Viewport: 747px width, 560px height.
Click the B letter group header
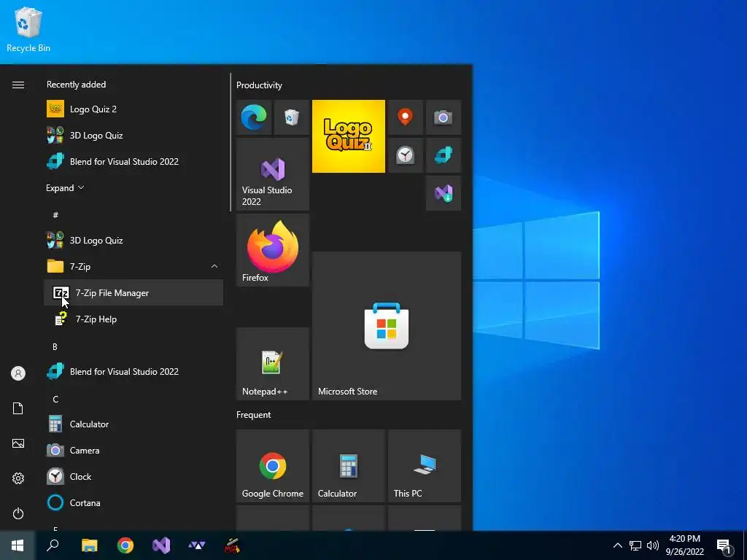[x=55, y=346]
